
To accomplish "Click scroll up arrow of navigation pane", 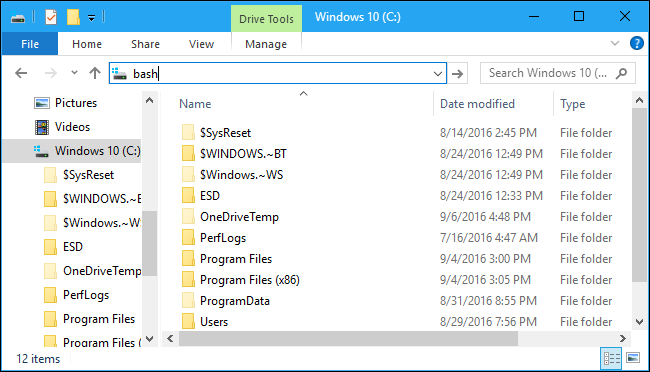I will [x=149, y=100].
